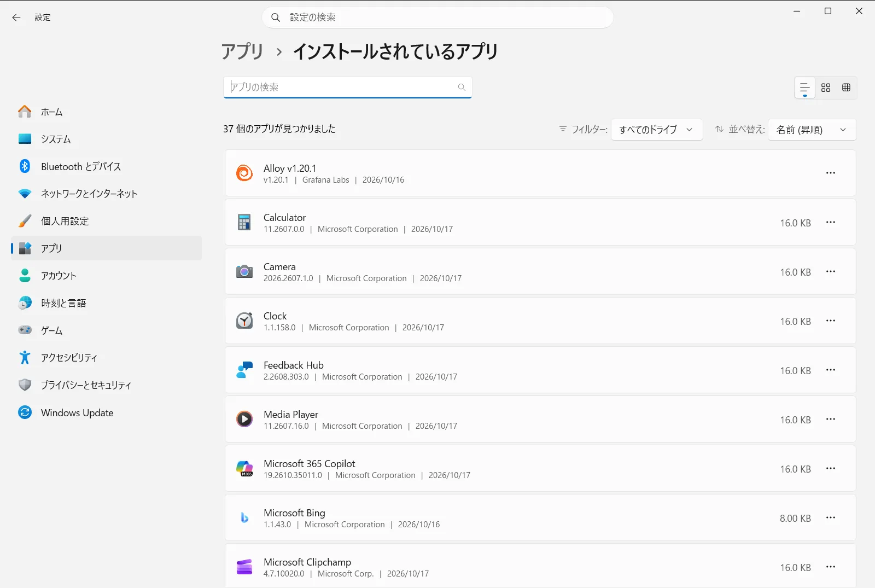
Task: Select the アプリ item in sidebar
Action: coord(107,248)
